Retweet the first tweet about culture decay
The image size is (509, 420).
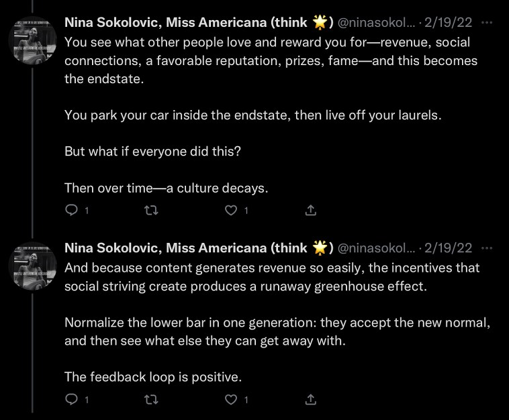click(151, 211)
